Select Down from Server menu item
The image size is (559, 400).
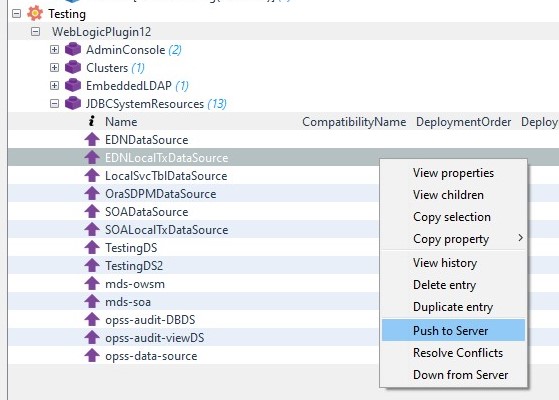tap(453, 375)
